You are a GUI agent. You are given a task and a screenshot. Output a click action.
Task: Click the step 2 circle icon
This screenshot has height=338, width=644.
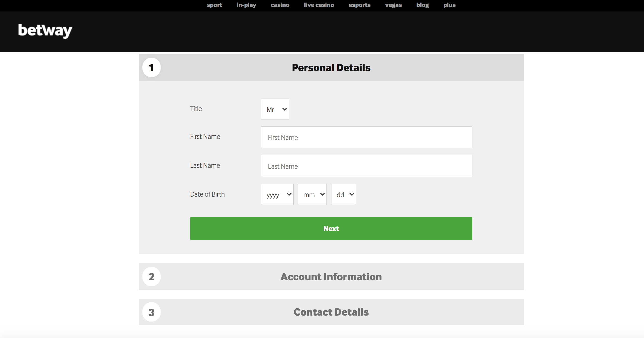(151, 277)
